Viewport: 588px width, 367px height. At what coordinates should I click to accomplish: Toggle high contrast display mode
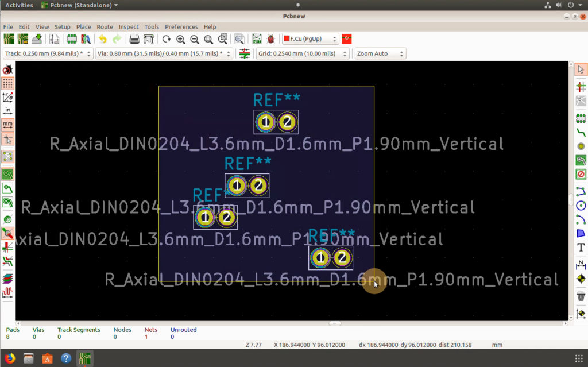coord(7,261)
